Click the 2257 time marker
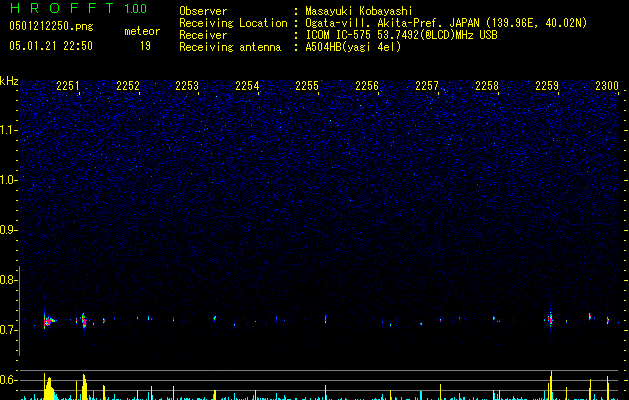Screen dimensions: 629x400 (427, 86)
